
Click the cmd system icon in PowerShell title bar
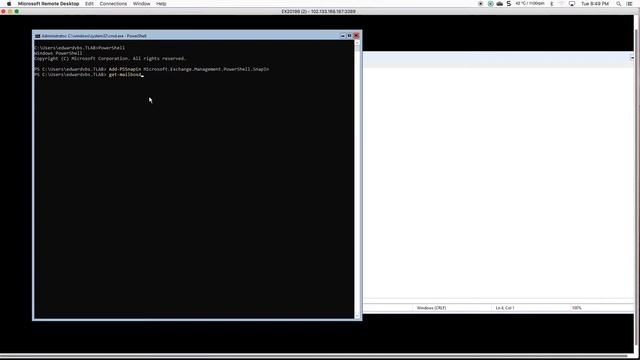point(38,36)
